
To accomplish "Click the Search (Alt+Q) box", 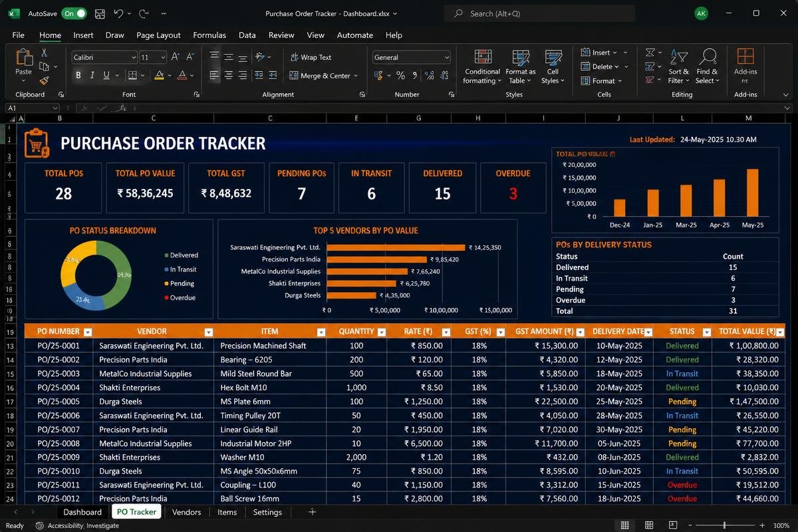I will pos(539,13).
